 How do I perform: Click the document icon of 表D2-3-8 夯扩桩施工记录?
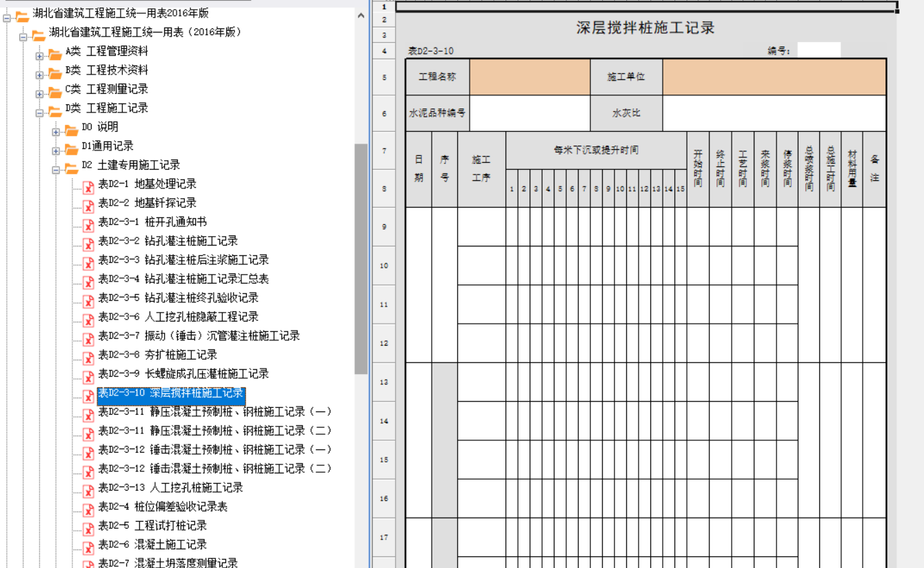[x=88, y=358]
